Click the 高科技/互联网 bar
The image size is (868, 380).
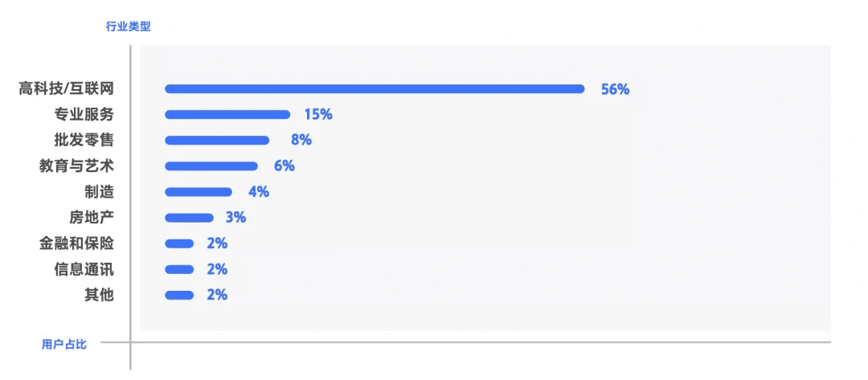(375, 89)
